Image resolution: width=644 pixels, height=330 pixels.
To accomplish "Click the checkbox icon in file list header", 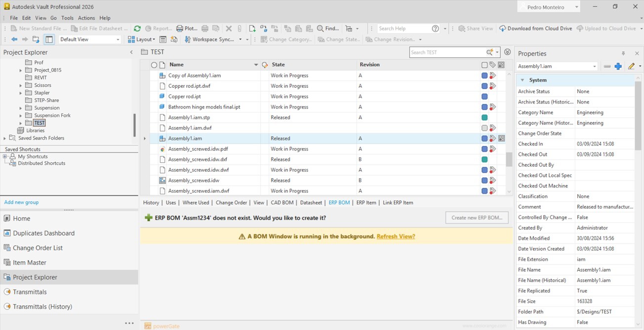I will tap(484, 65).
